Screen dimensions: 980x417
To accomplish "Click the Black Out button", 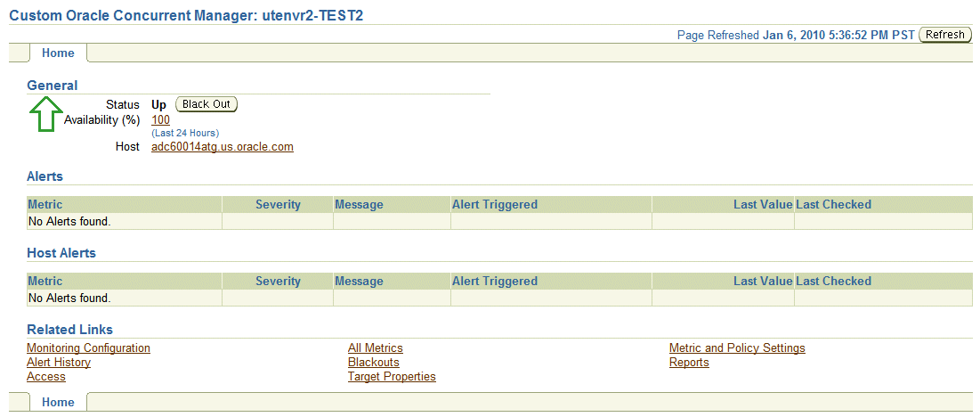I will pos(207,104).
